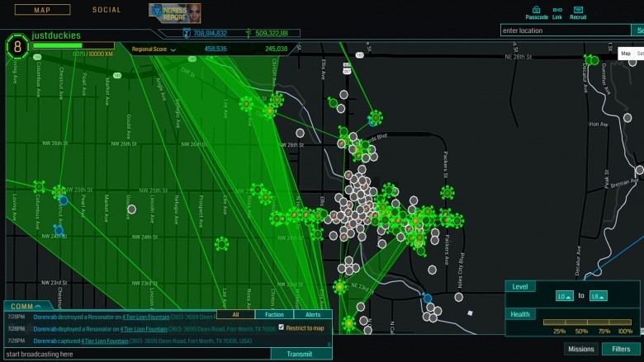Image resolution: width=644 pixels, height=362 pixels.
Task: Click the Health filter slider at 50%
Action: tap(587, 322)
